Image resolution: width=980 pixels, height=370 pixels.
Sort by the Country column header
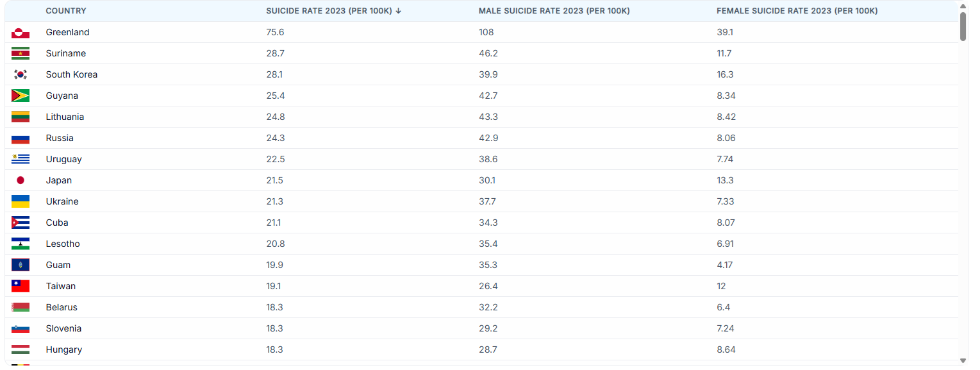click(66, 11)
